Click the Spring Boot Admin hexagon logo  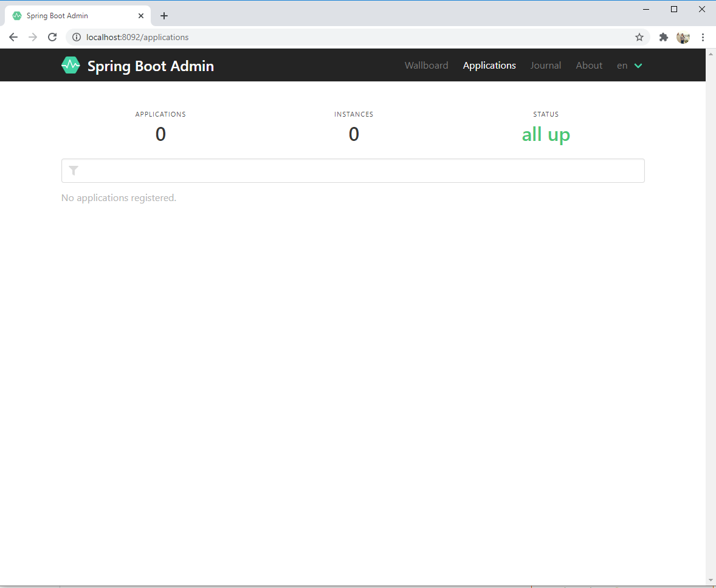click(71, 65)
